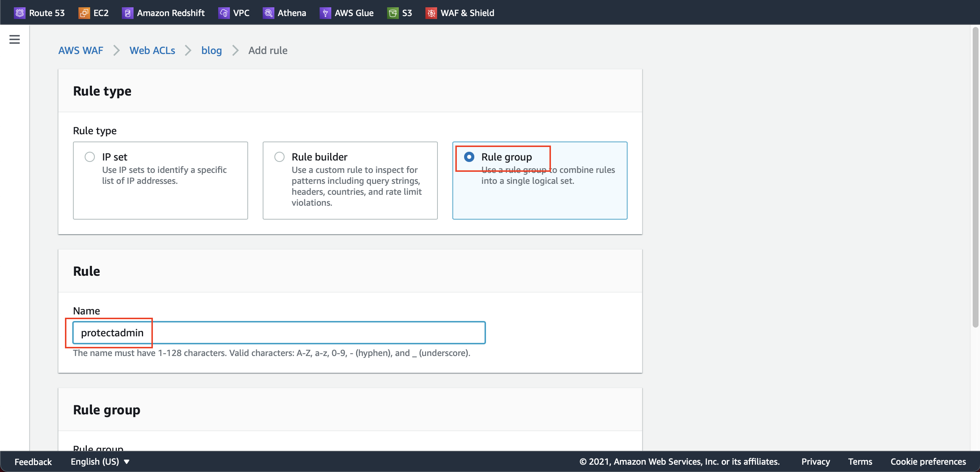Go to AWS WAF breadcrumb link
The width and height of the screenshot is (980, 472).
81,50
